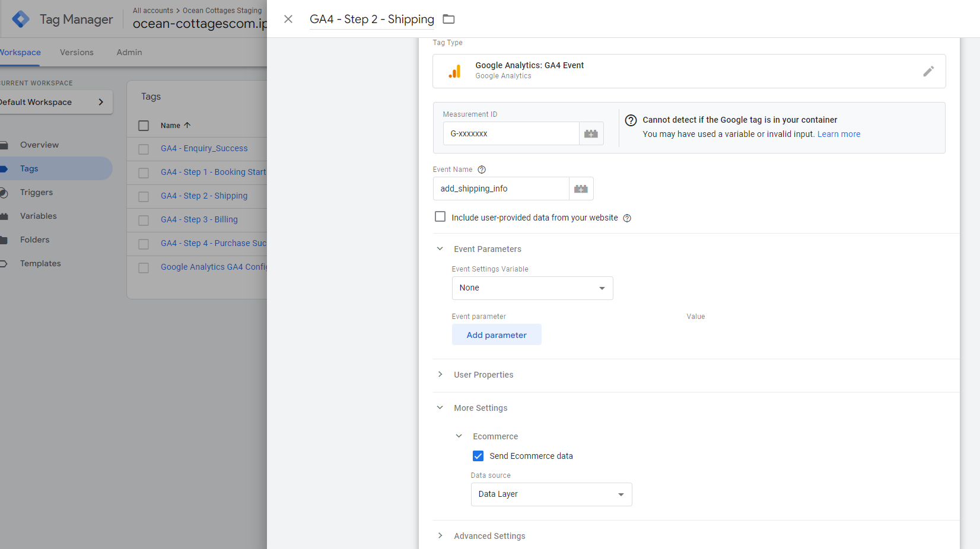
Task: Check the GA4 - Step 3 - Billing row
Action: pyautogui.click(x=144, y=221)
